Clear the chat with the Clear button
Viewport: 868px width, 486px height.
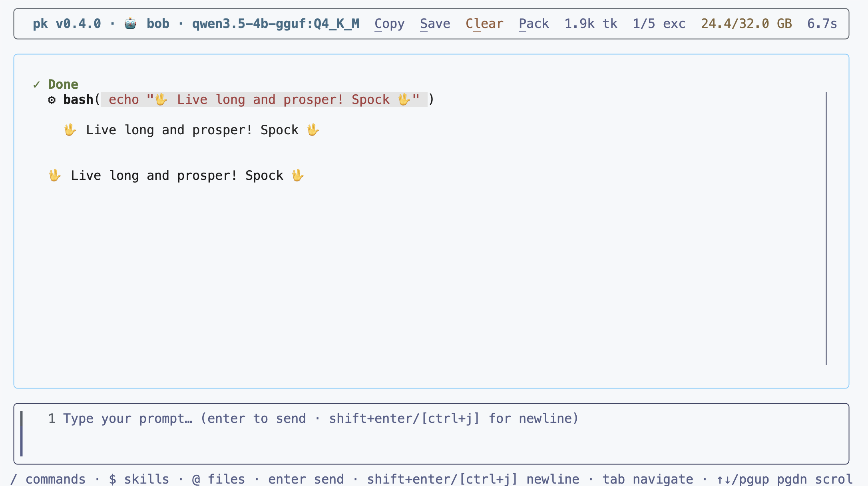(x=484, y=24)
